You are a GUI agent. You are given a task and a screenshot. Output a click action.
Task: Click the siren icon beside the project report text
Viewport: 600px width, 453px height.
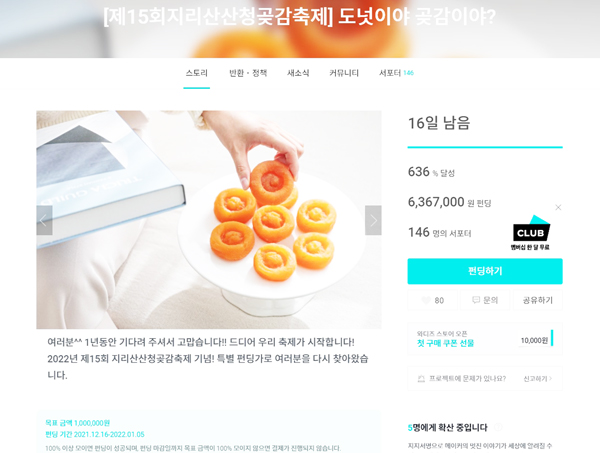(421, 379)
